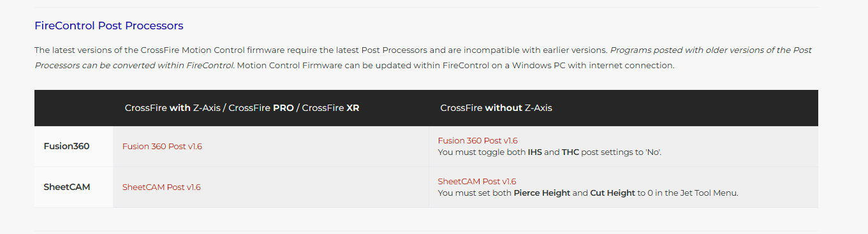Click the FireControl Post Processors heading

click(109, 26)
